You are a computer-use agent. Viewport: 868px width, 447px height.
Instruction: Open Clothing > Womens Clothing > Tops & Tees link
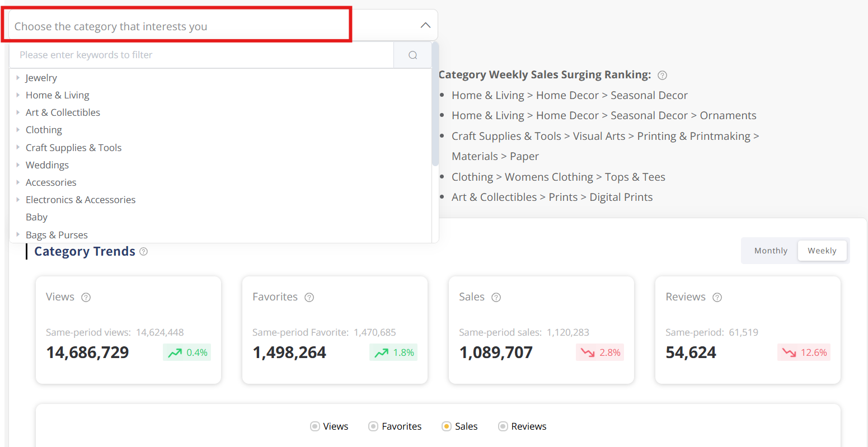[558, 177]
